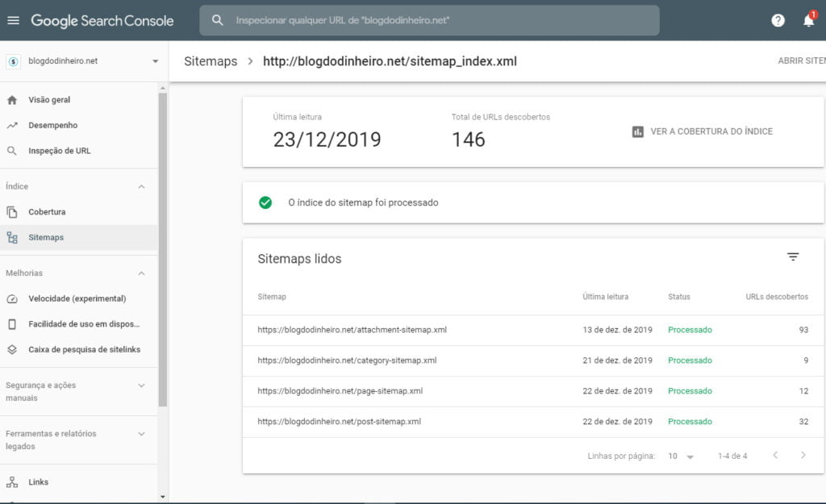Image resolution: width=826 pixels, height=504 pixels.
Task: Open Facilidade de uso em dispositivos
Action: (79, 324)
